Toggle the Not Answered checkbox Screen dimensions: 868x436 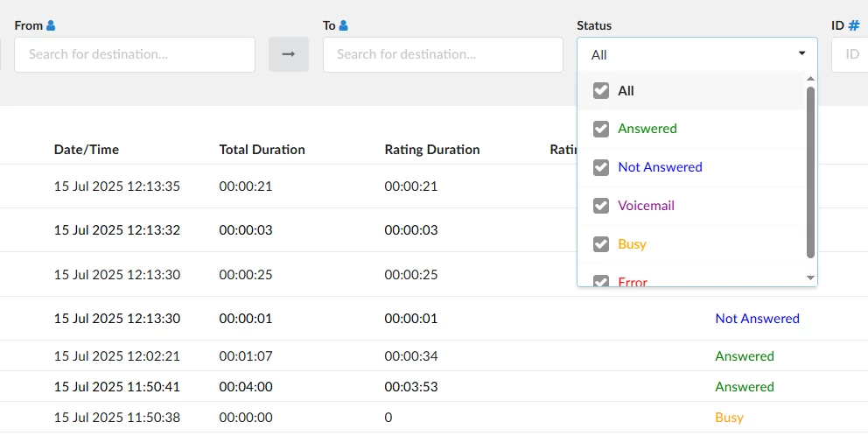click(x=601, y=167)
